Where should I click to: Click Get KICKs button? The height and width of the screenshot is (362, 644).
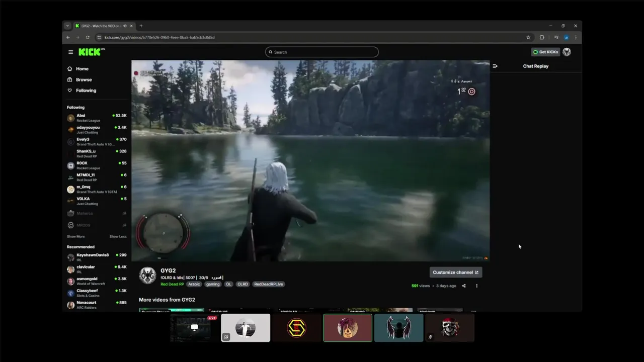pyautogui.click(x=545, y=52)
